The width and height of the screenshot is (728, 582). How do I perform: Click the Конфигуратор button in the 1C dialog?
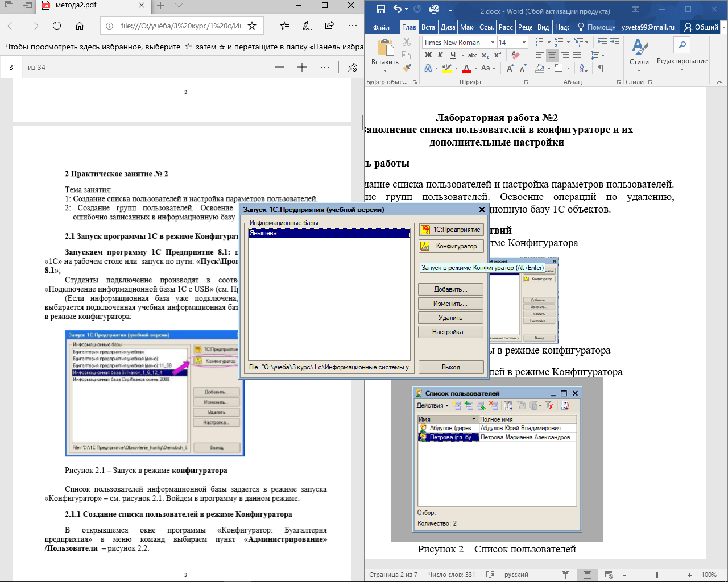pos(451,246)
